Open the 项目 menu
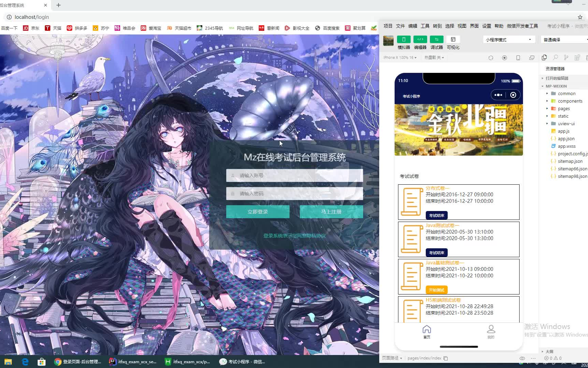Screen dimensions: 588x368 pyautogui.click(x=388, y=26)
